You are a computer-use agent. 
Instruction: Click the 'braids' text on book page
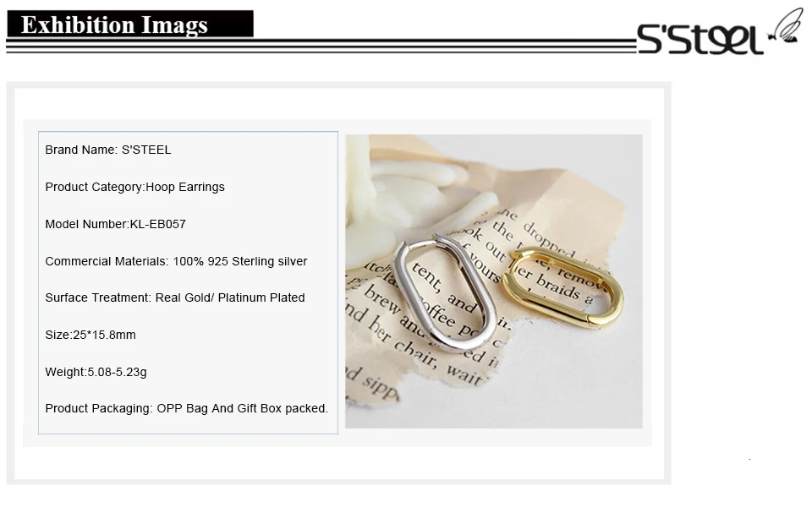(x=557, y=286)
